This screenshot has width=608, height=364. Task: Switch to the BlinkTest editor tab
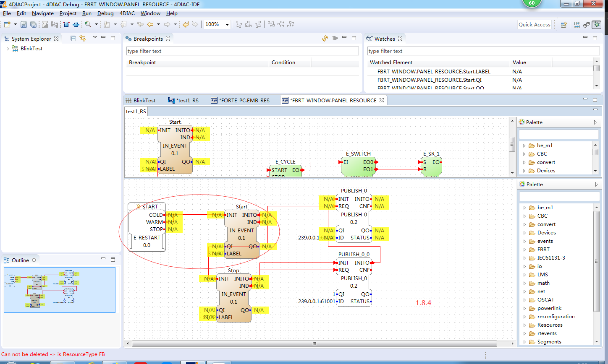pyautogui.click(x=141, y=100)
